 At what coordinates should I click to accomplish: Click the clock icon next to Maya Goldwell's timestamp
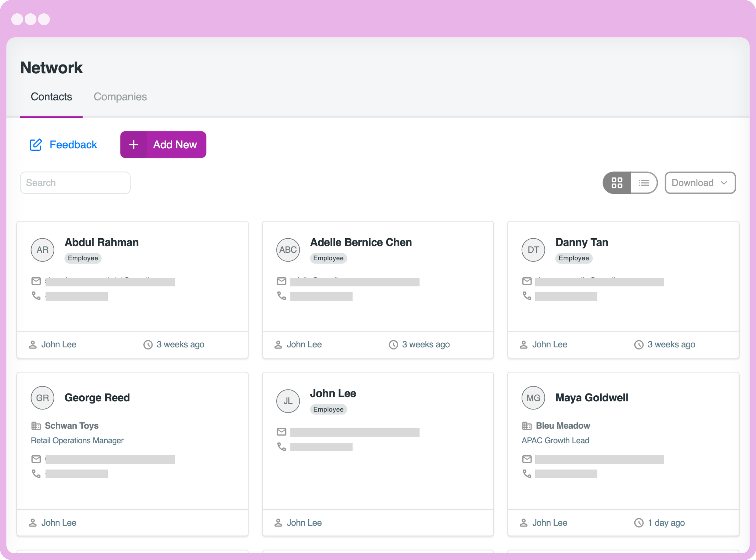tap(639, 522)
